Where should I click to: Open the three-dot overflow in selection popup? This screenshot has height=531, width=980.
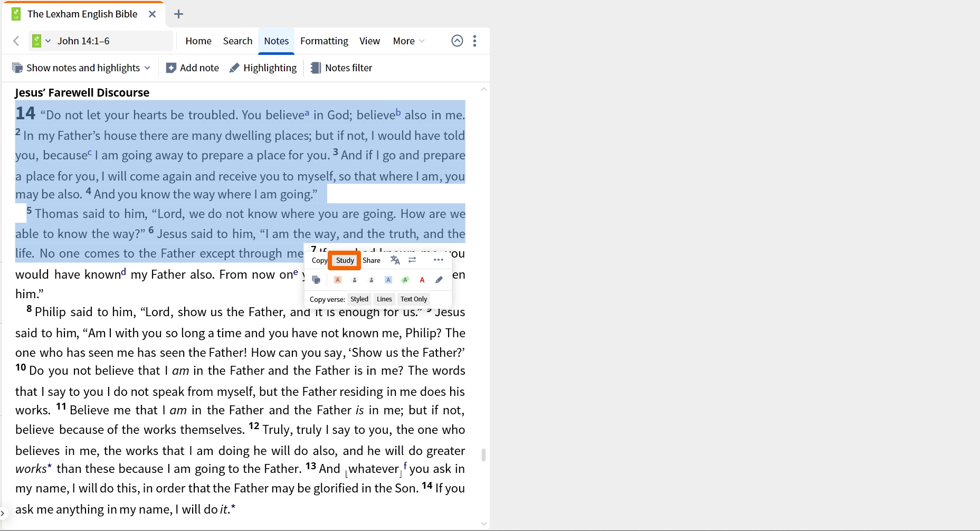point(439,260)
